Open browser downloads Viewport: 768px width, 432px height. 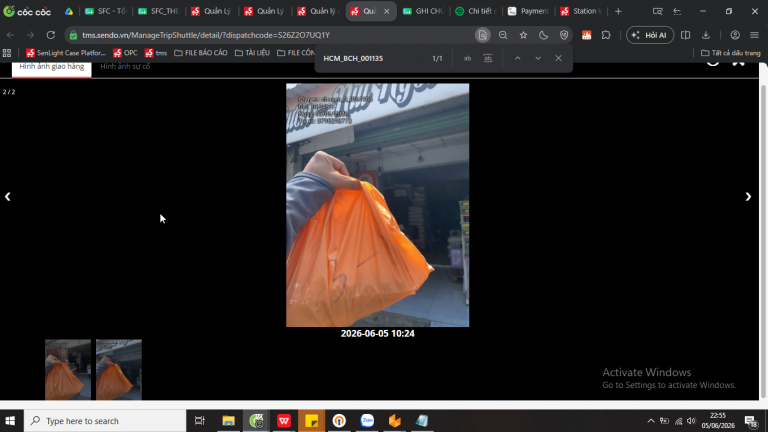(x=706, y=35)
